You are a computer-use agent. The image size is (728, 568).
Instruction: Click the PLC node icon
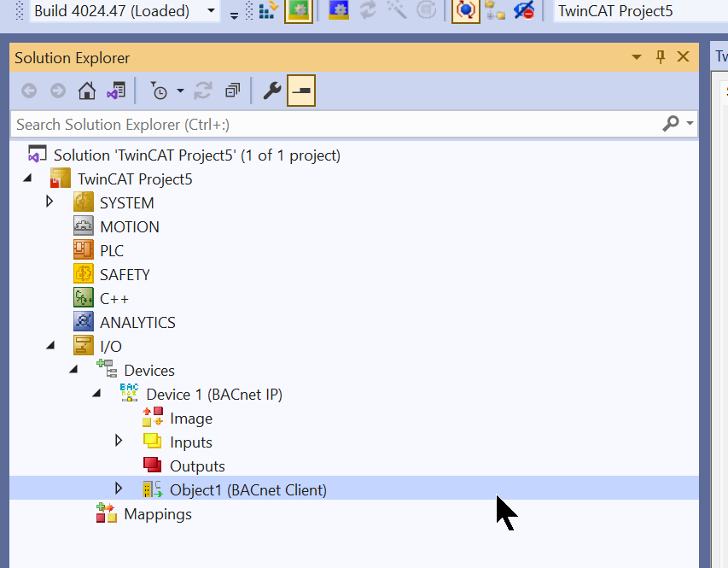[84, 250]
